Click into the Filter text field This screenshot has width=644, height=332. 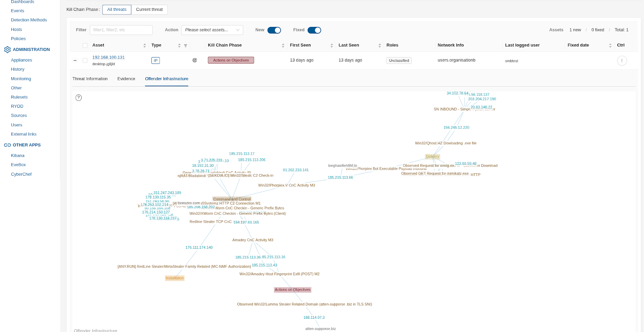[121, 30]
